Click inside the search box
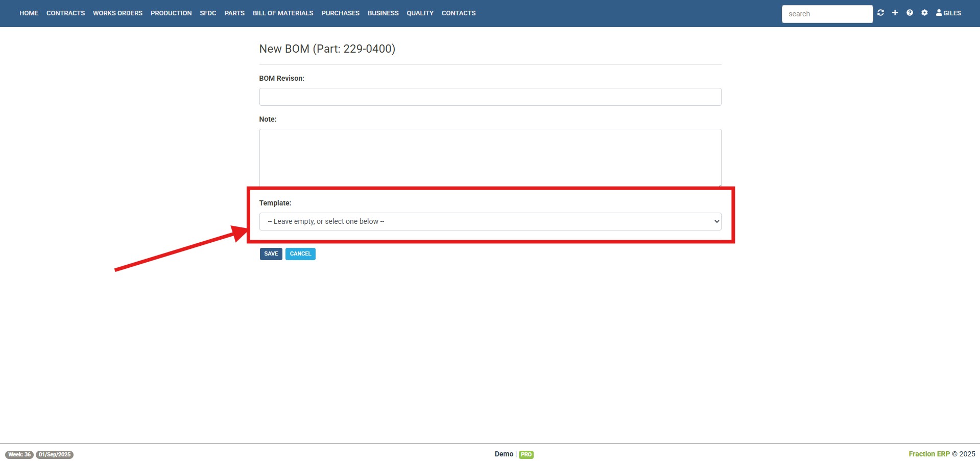Image resolution: width=980 pixels, height=461 pixels. [x=827, y=14]
